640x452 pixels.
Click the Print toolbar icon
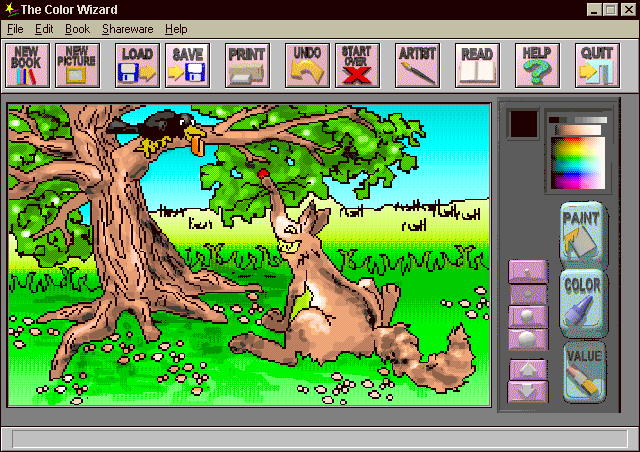247,66
